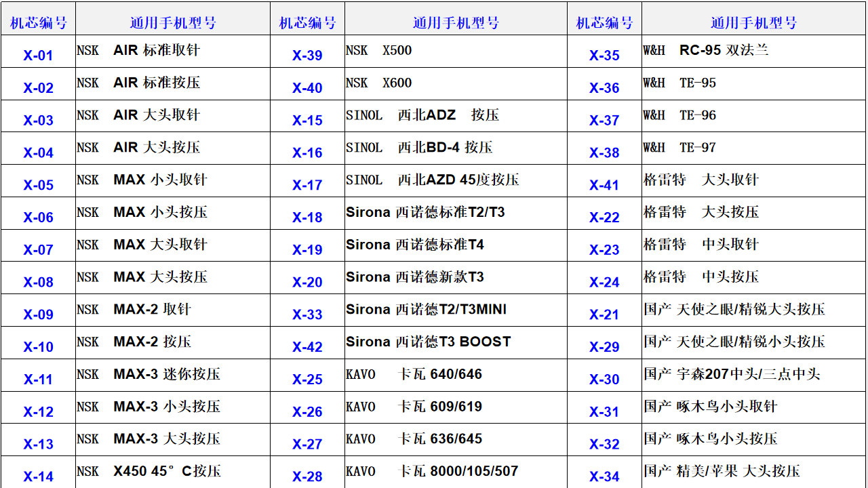This screenshot has width=868, height=488.
Task: Select 'NSK MAX 大头取针' model entry
Action: [x=173, y=245]
